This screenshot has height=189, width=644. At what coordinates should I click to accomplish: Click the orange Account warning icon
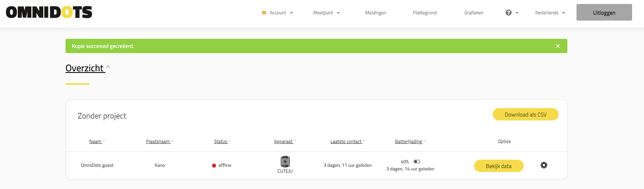[264, 13]
